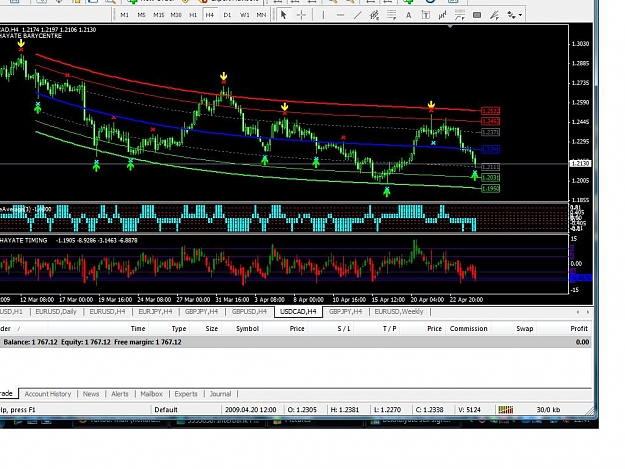Image resolution: width=625 pixels, height=469 pixels.
Task: Sort orders by the Symbol column
Action: (248, 329)
